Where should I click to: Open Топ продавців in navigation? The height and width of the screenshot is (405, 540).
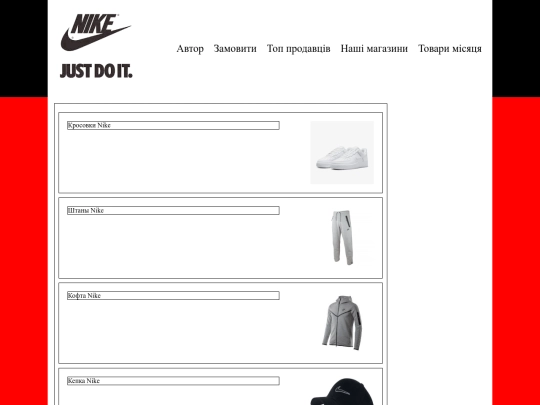pyautogui.click(x=299, y=49)
